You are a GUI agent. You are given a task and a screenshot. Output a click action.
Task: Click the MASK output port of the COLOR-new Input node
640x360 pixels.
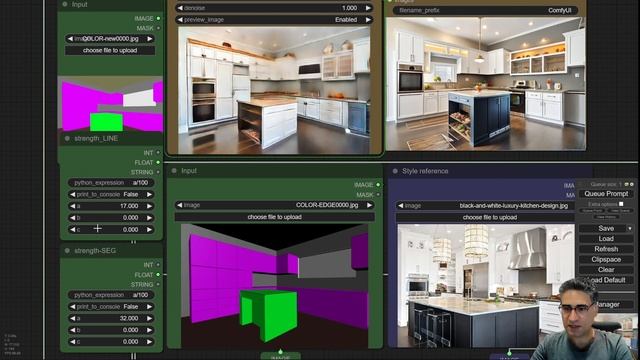(x=158, y=28)
